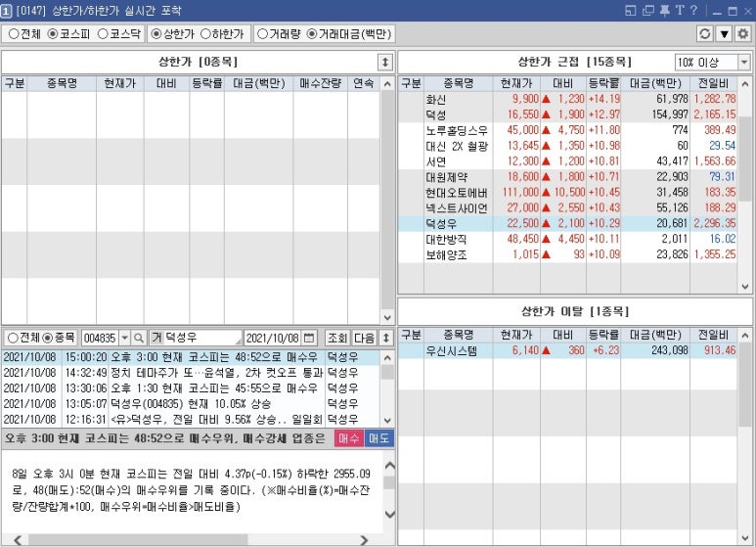Click the duplicate window icon in title bar

pos(648,10)
